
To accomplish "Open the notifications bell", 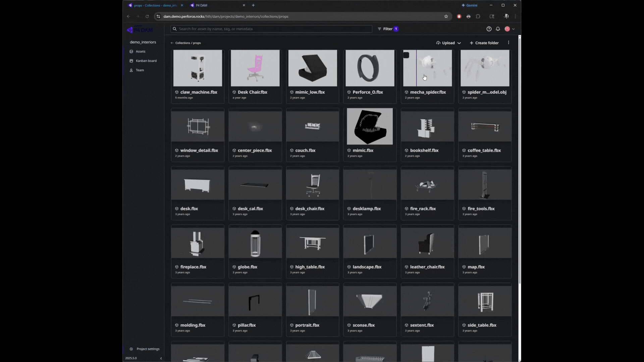I will 498,29.
